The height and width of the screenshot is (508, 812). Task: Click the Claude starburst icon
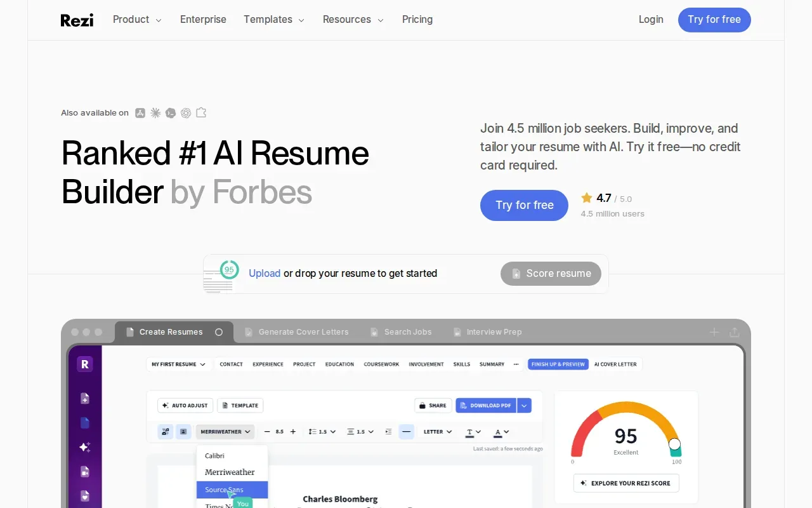point(155,113)
